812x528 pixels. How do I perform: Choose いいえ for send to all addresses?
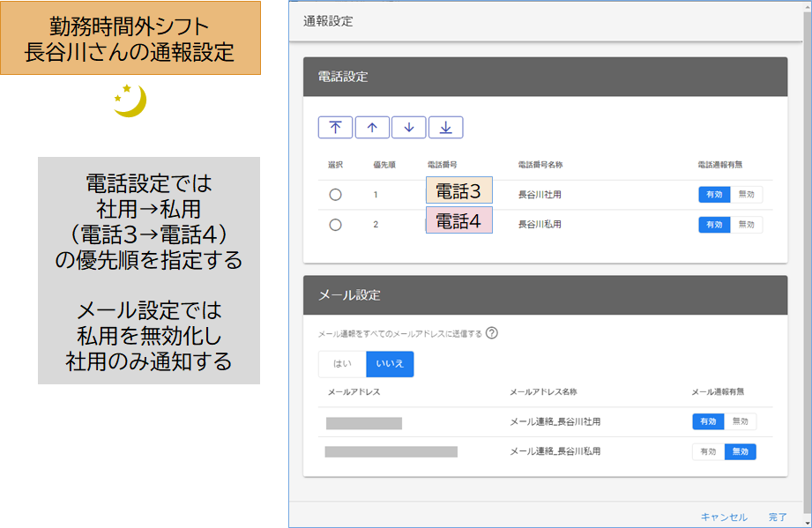point(390,364)
